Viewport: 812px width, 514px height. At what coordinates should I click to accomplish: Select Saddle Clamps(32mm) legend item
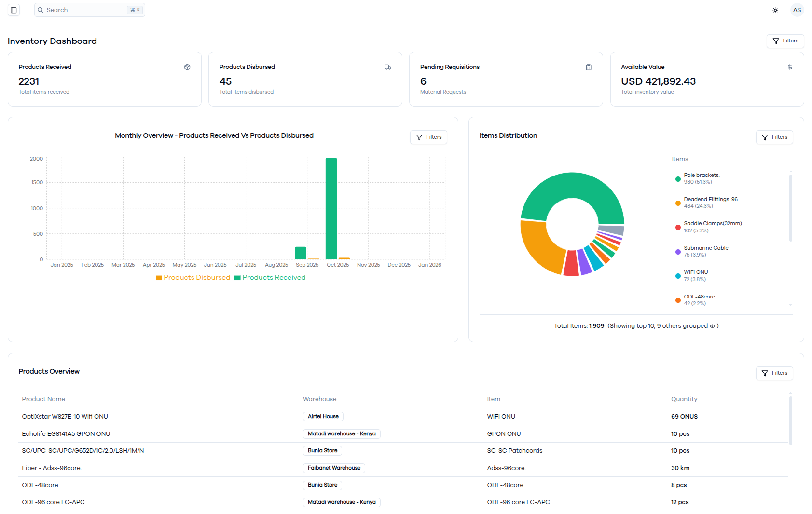pyautogui.click(x=708, y=227)
